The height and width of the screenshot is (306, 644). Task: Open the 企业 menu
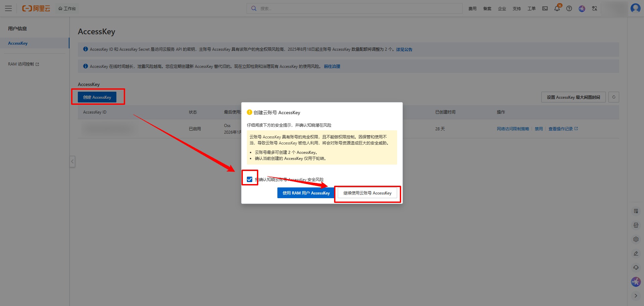pyautogui.click(x=502, y=9)
